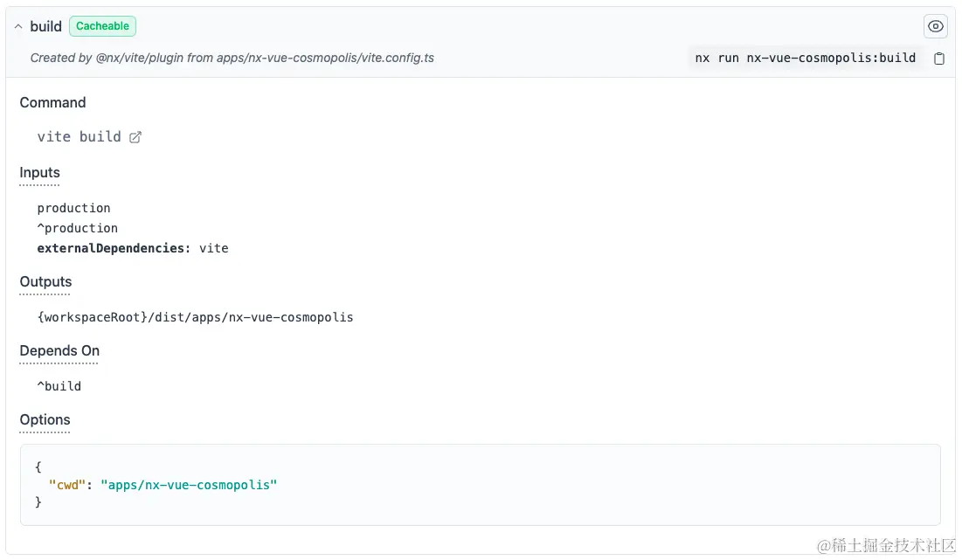Screen dimensions: 962x560
Task: Click the "cwd" key in options JSON
Action: tap(67, 485)
